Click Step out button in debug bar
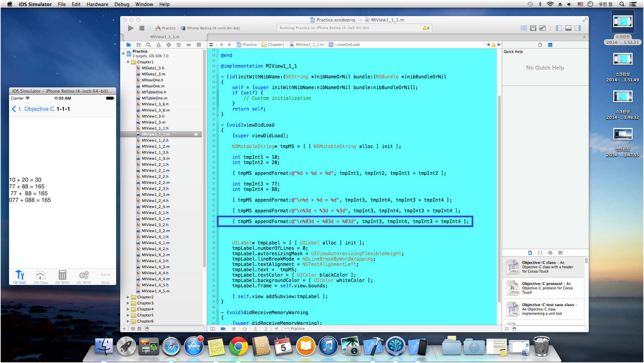644x363 pixels. [266, 329]
